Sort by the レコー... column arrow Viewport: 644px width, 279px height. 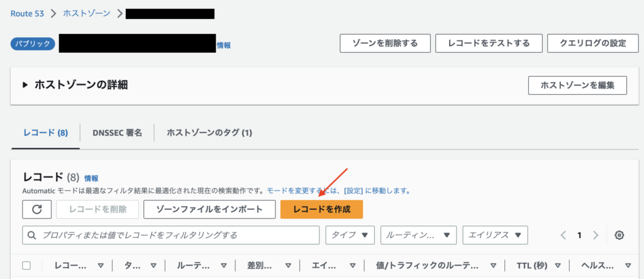point(101,265)
